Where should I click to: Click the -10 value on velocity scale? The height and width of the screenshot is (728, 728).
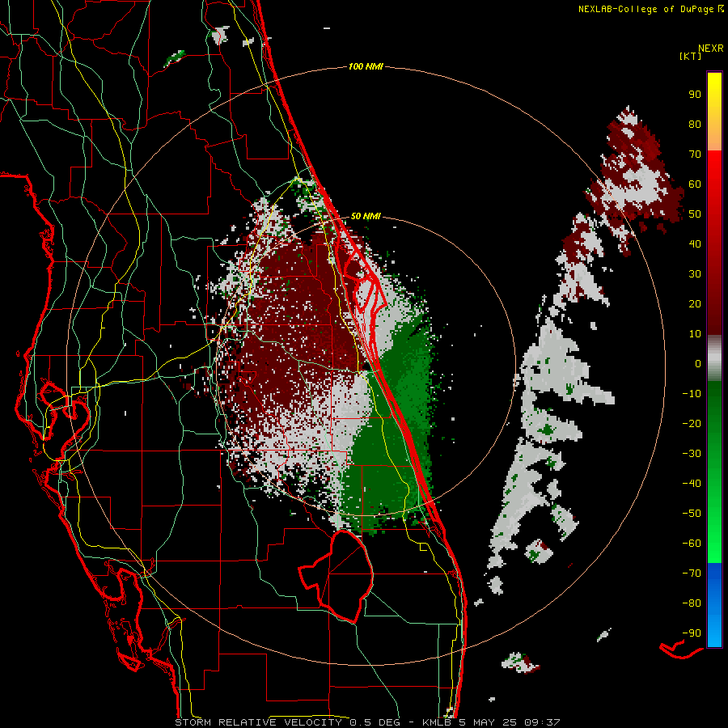pos(692,394)
